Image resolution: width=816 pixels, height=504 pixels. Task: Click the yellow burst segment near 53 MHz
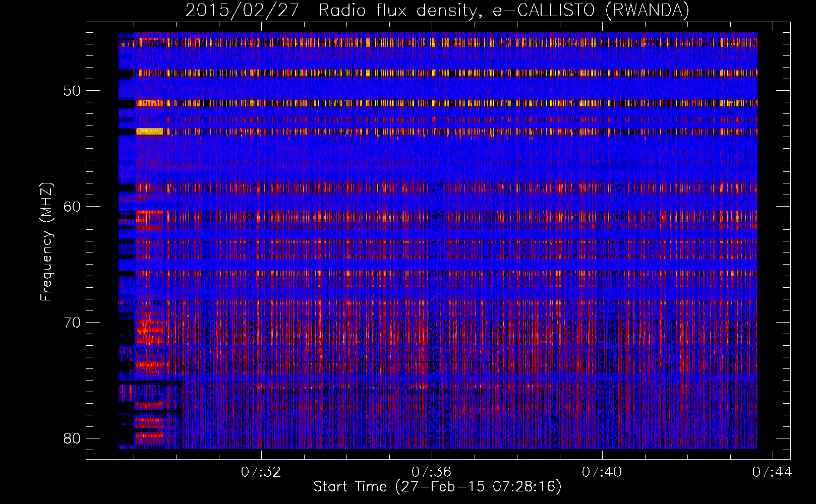(149, 132)
